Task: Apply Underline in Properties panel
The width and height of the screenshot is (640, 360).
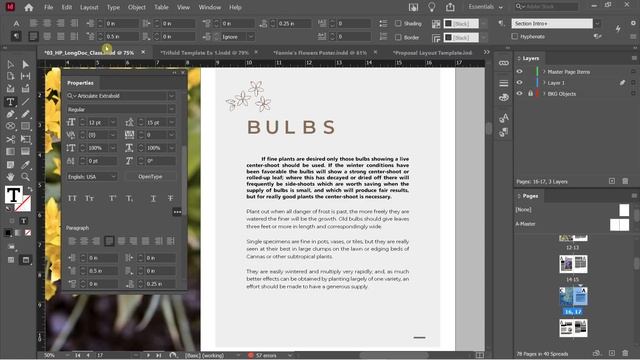Action: [153, 198]
